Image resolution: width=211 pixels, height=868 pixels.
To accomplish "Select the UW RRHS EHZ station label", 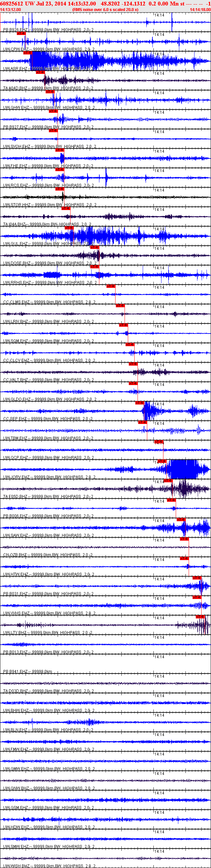I will coord(50,283).
